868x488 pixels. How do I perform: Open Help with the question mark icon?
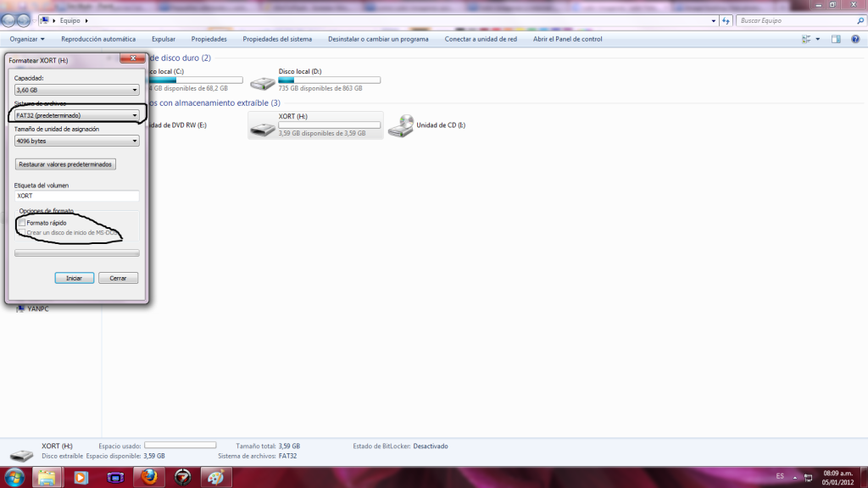click(x=855, y=39)
